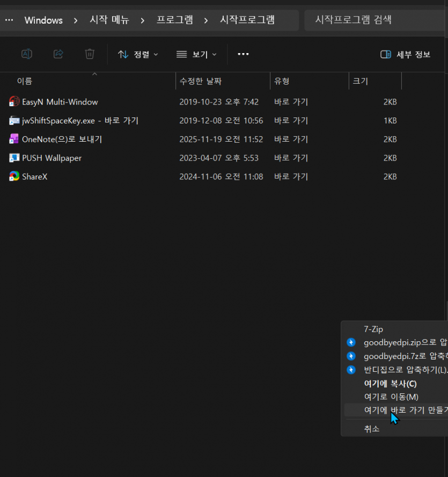The height and width of the screenshot is (477, 448).
Task: Click the rename icon in the toolbar
Action: [x=27, y=54]
